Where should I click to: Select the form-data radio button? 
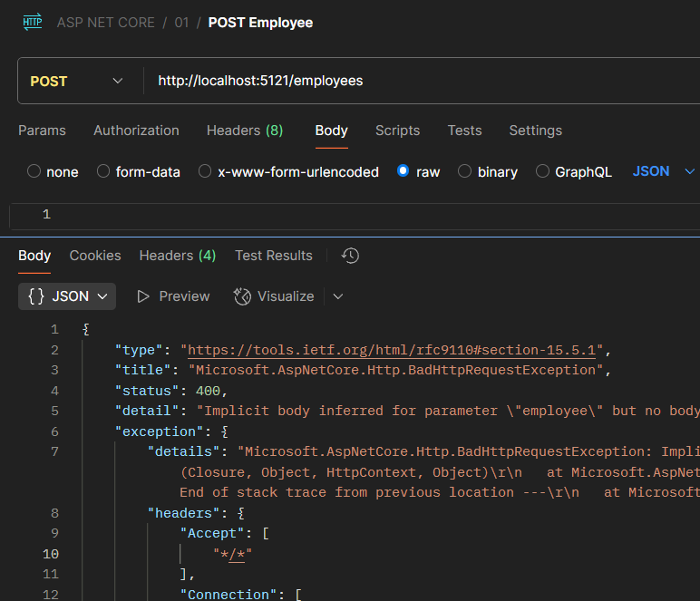[103, 171]
